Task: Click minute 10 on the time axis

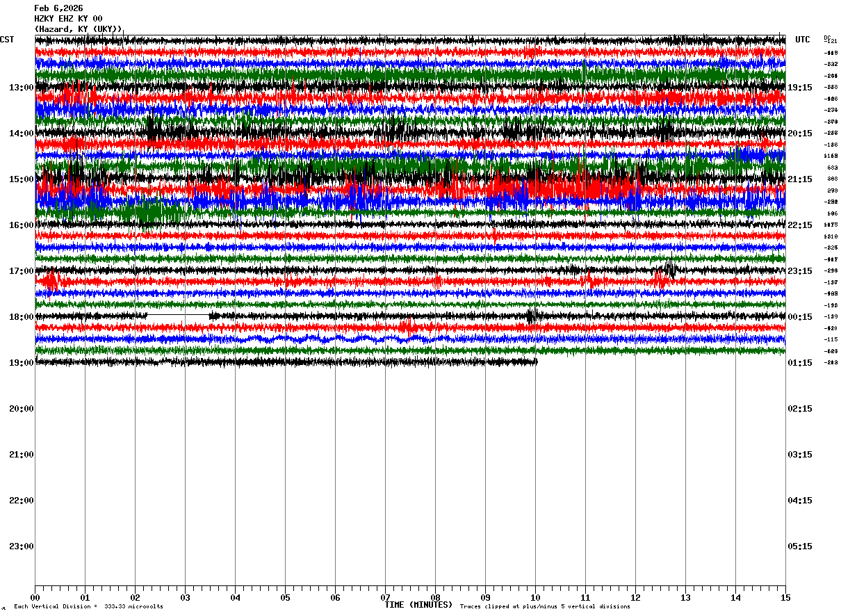Action: [x=535, y=597]
